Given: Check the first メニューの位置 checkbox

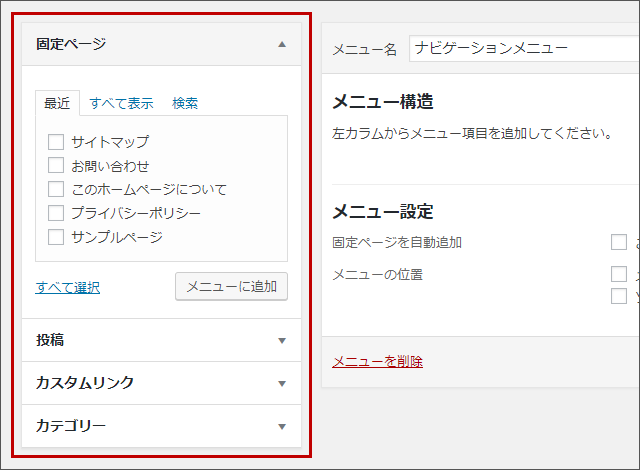Looking at the screenshot, I should 619,274.
